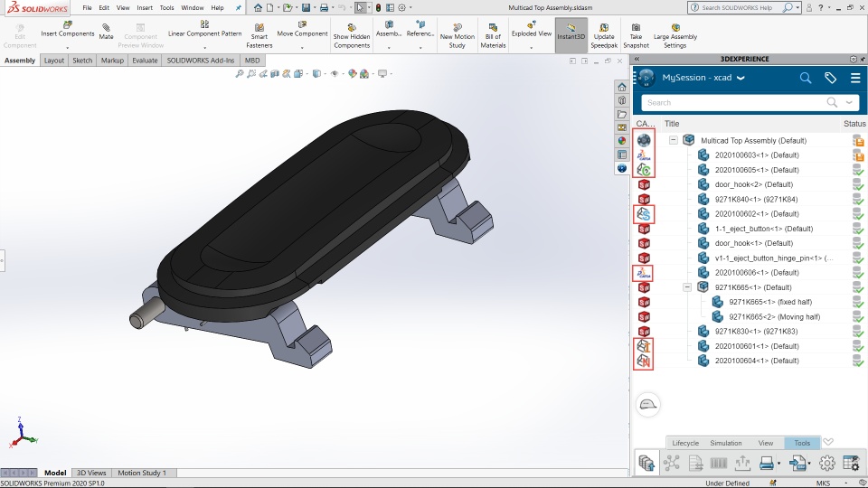Click 3DEXPERIENCE search magnifier icon

click(x=806, y=78)
